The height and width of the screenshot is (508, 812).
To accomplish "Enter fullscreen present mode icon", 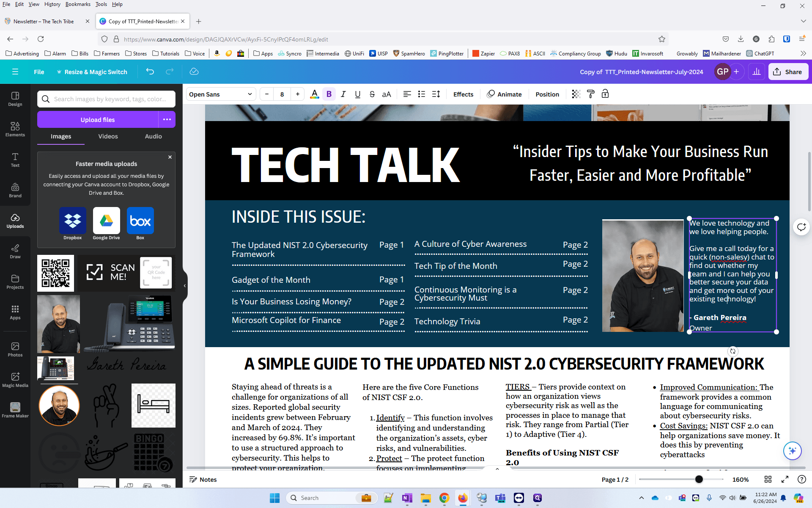I will coord(785,479).
